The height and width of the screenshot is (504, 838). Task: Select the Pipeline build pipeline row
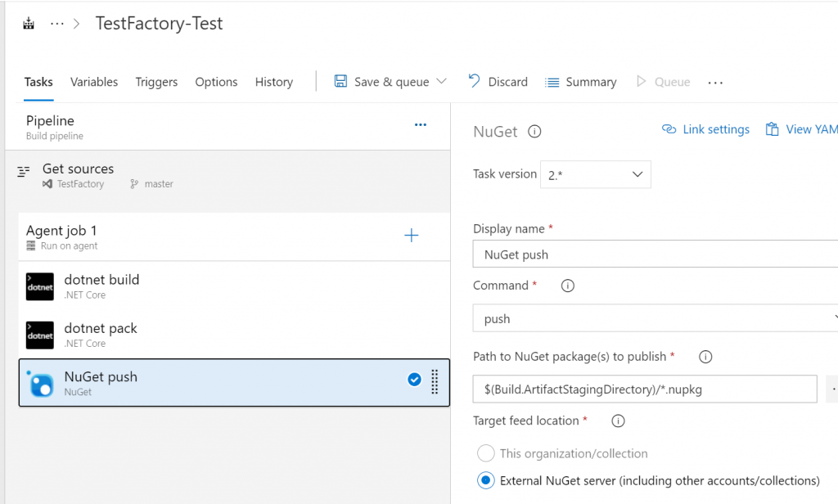[228, 127]
